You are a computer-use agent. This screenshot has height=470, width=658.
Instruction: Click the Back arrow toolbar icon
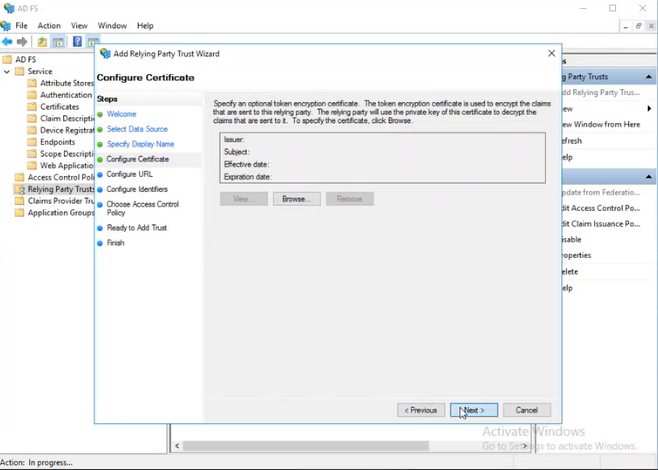point(7,42)
